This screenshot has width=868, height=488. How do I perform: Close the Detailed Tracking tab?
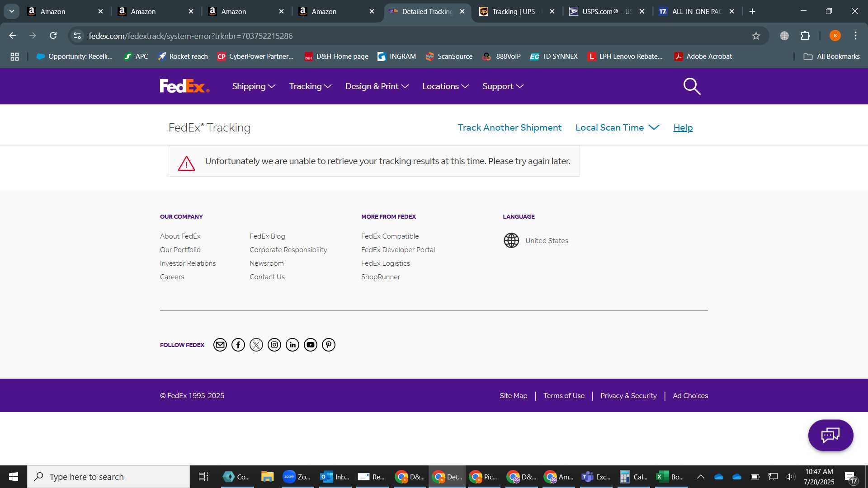point(462,11)
